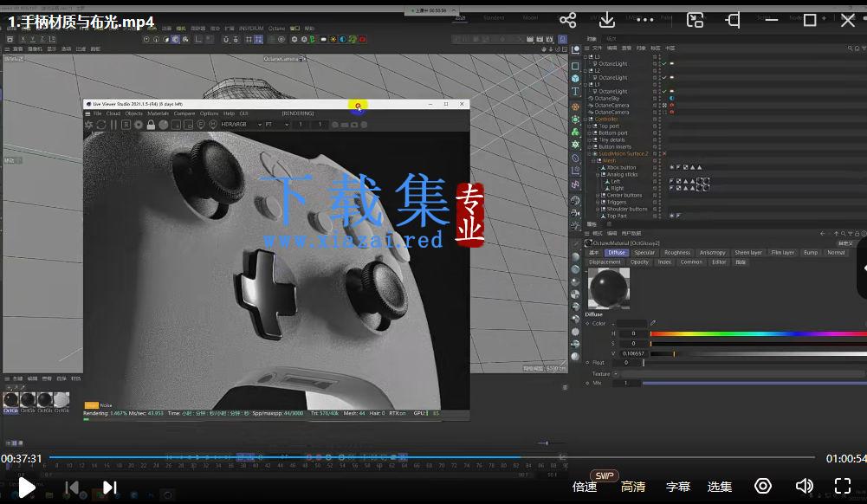
Task: Adjust the V brightness slider
Action: coord(758,353)
